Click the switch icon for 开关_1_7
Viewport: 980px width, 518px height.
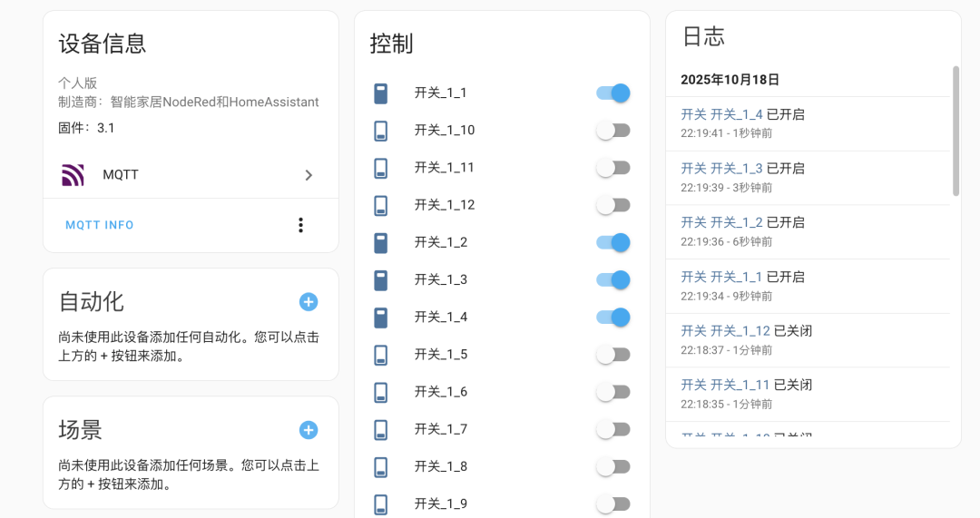coord(380,429)
